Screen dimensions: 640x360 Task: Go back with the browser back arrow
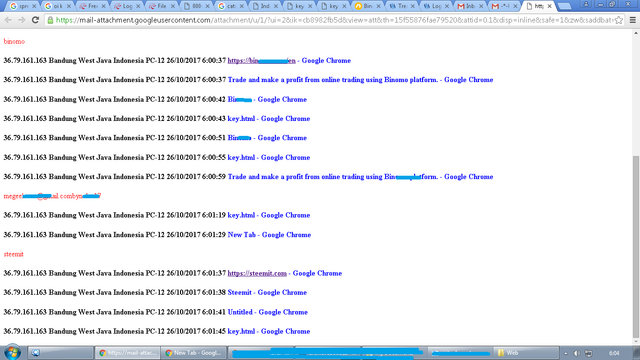click(x=8, y=20)
